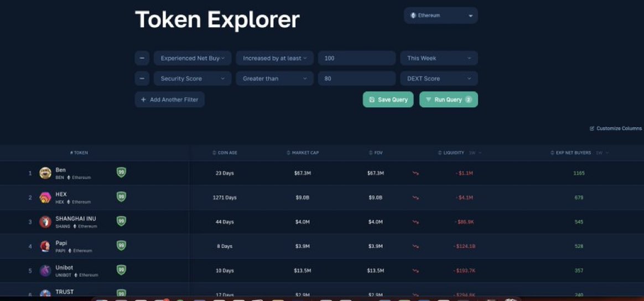
Task: Remove the Experienced Net Buy filter row
Action: [x=142, y=58]
